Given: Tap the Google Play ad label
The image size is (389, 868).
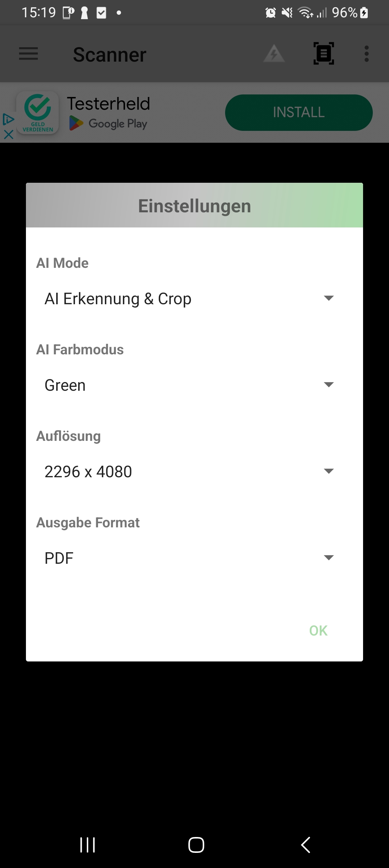Looking at the screenshot, I should pyautogui.click(x=117, y=124).
